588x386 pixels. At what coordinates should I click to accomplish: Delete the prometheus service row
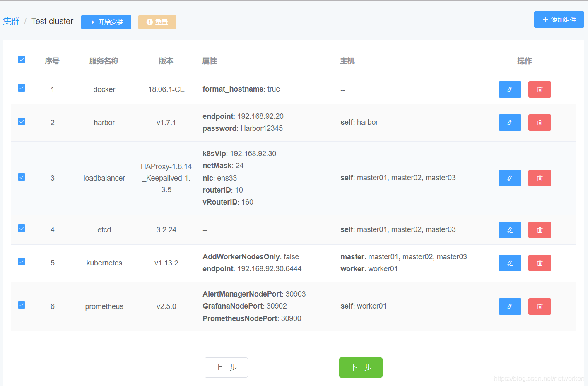point(540,306)
